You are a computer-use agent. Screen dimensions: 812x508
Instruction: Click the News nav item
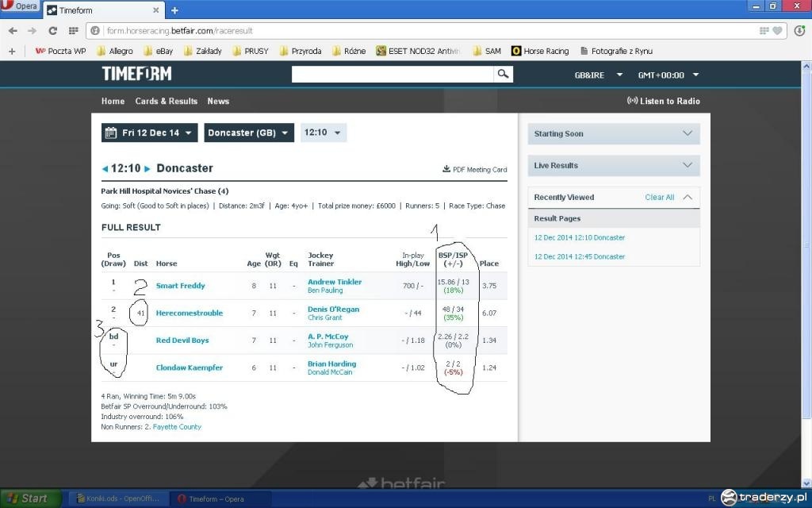tap(218, 101)
